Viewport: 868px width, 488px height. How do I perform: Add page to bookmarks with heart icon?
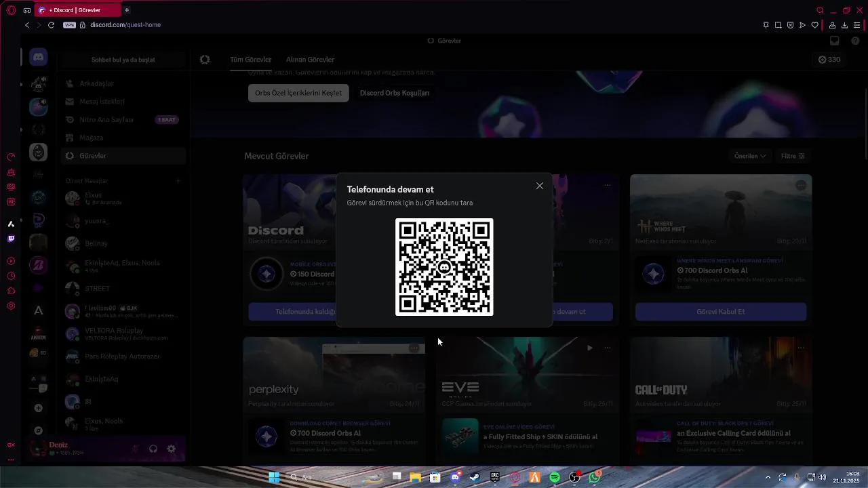814,25
